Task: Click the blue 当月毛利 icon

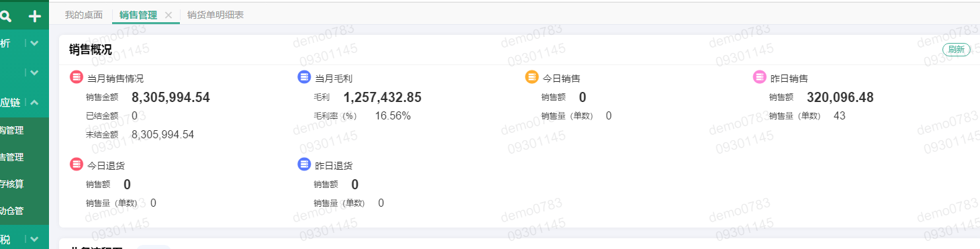Action: click(304, 78)
